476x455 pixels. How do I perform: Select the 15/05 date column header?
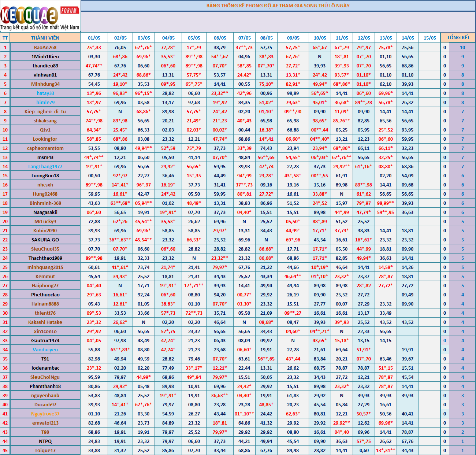tap(429, 38)
